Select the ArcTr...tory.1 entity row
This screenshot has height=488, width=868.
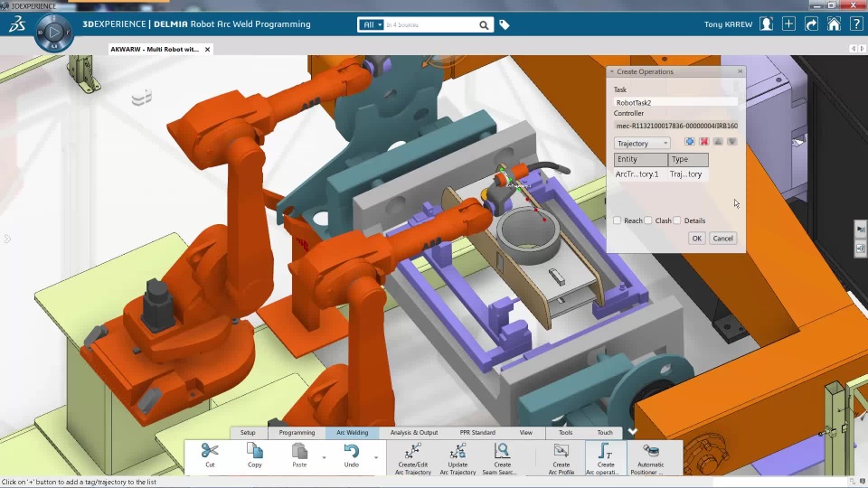click(661, 174)
